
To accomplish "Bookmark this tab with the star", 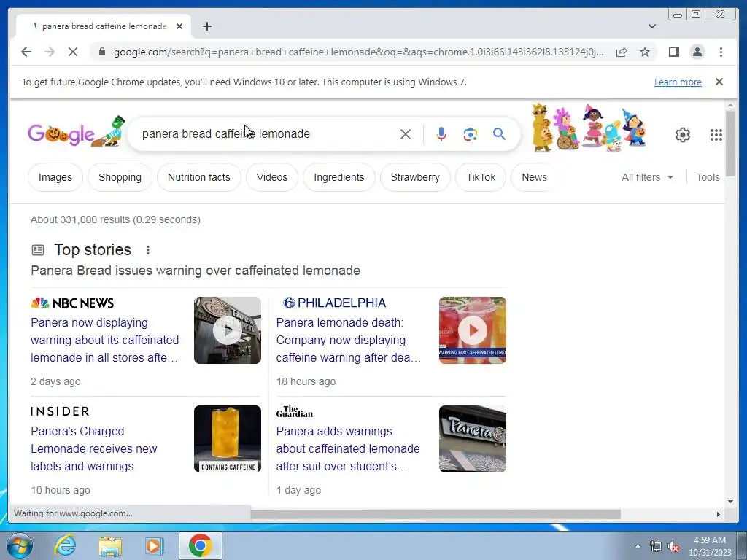I will coord(645,52).
